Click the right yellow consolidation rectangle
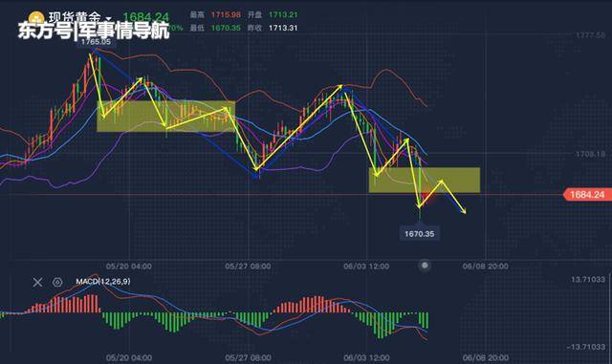The image size is (612, 364). pos(425,180)
